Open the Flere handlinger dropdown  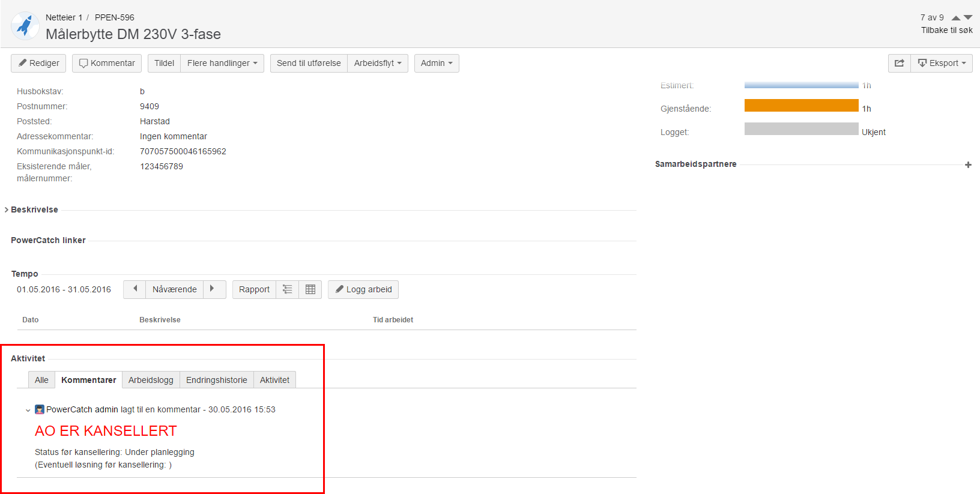222,63
